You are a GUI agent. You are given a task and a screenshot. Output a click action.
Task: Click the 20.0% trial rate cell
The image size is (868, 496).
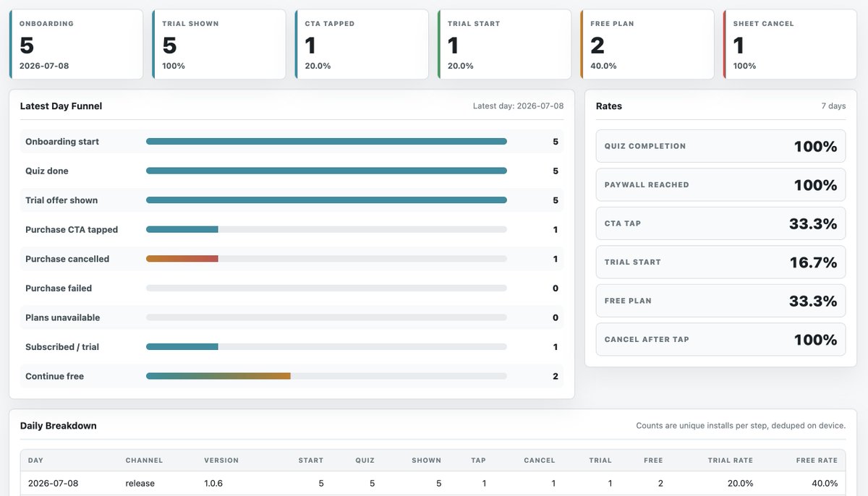click(x=741, y=484)
